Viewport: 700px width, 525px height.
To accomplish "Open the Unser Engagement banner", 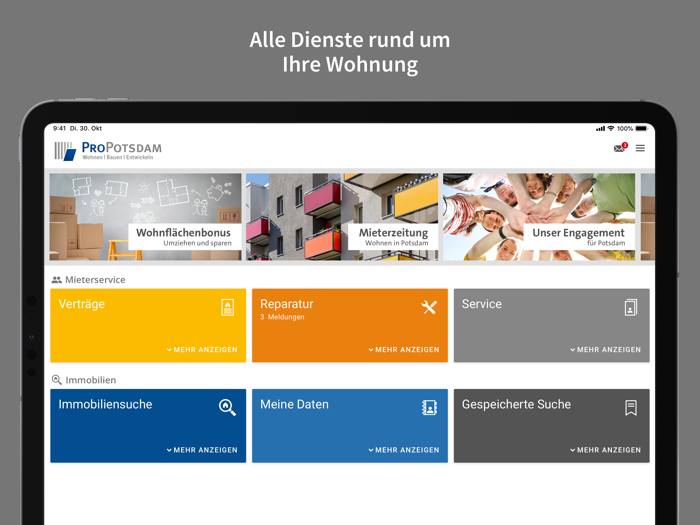I will pos(539,217).
